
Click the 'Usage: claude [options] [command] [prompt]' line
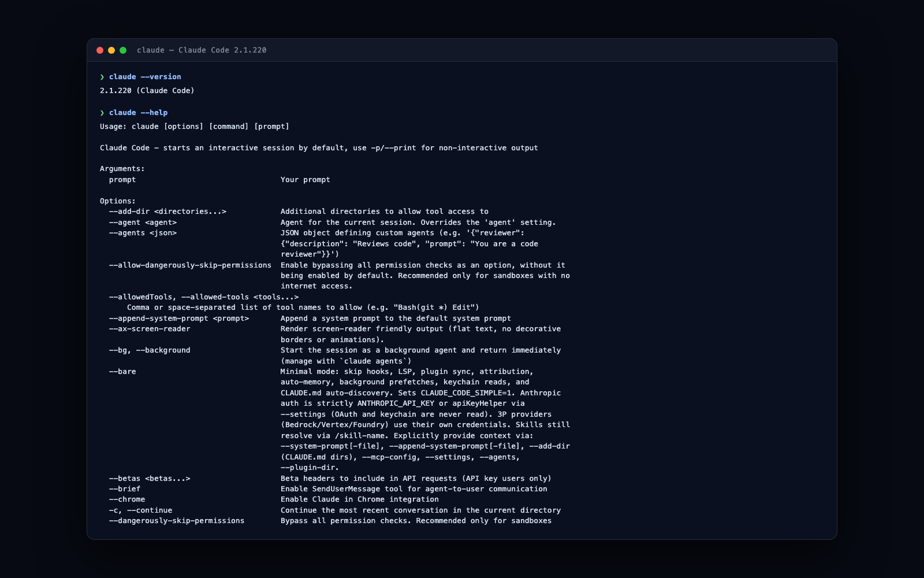point(195,127)
